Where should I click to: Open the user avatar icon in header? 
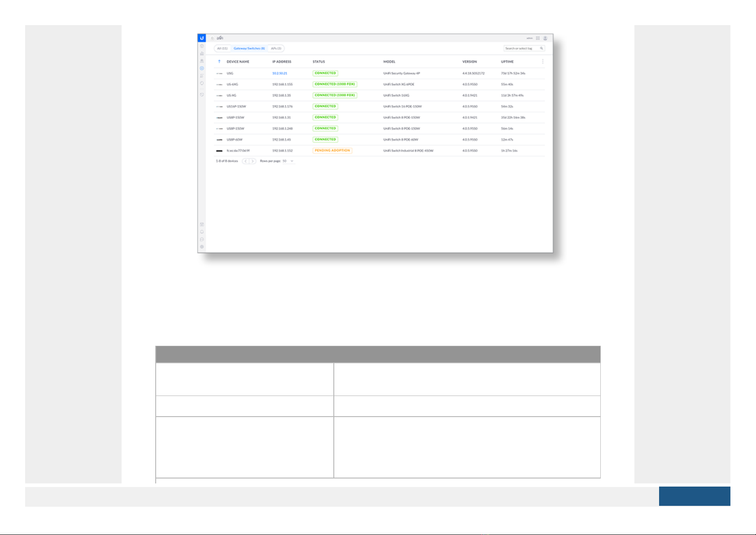pos(546,38)
